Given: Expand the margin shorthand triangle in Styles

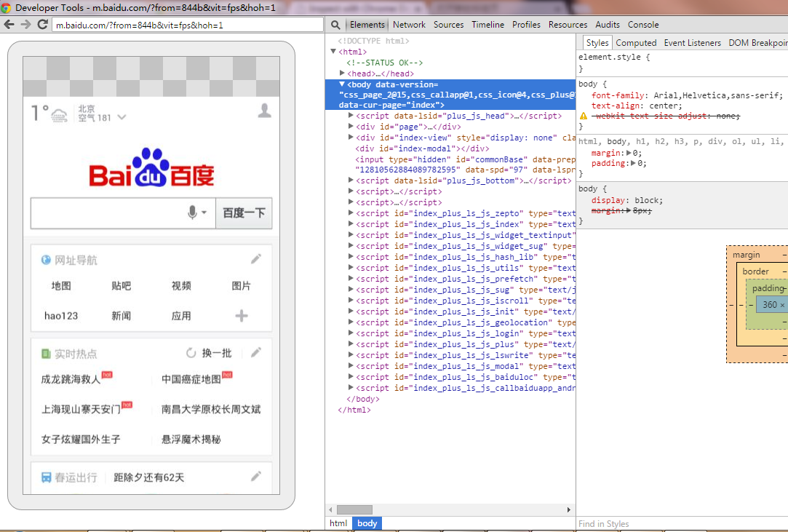Looking at the screenshot, I should 629,153.
